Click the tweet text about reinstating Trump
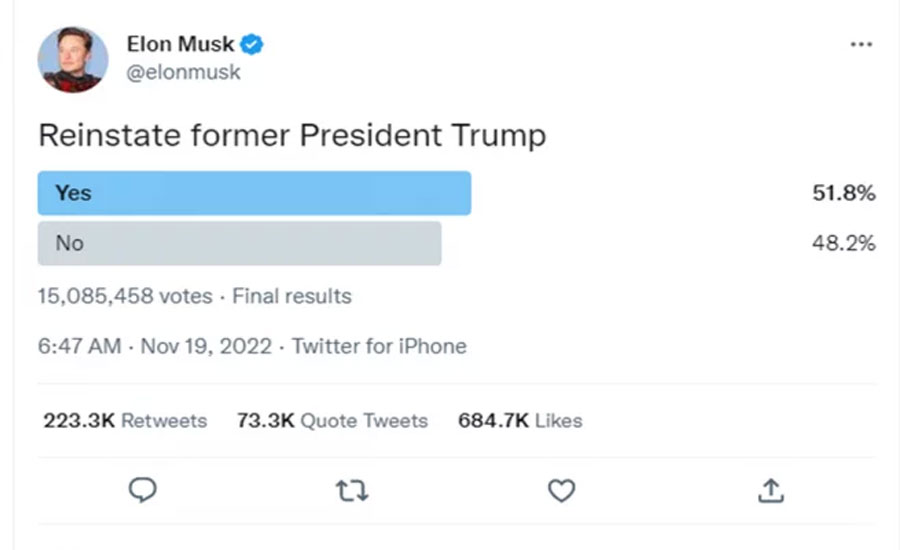This screenshot has width=900, height=550. tap(292, 135)
